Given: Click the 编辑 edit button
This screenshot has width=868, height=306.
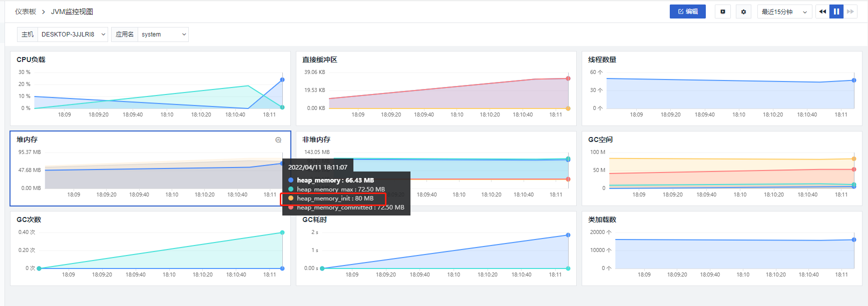Looking at the screenshot, I should pos(687,11).
